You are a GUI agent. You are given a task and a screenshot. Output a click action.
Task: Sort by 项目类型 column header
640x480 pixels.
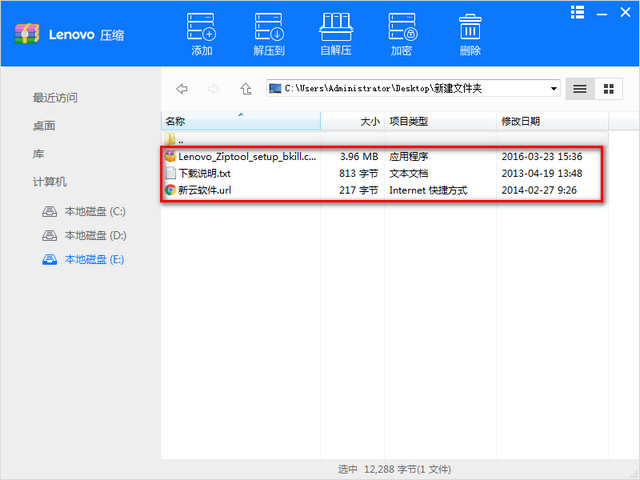(x=440, y=121)
